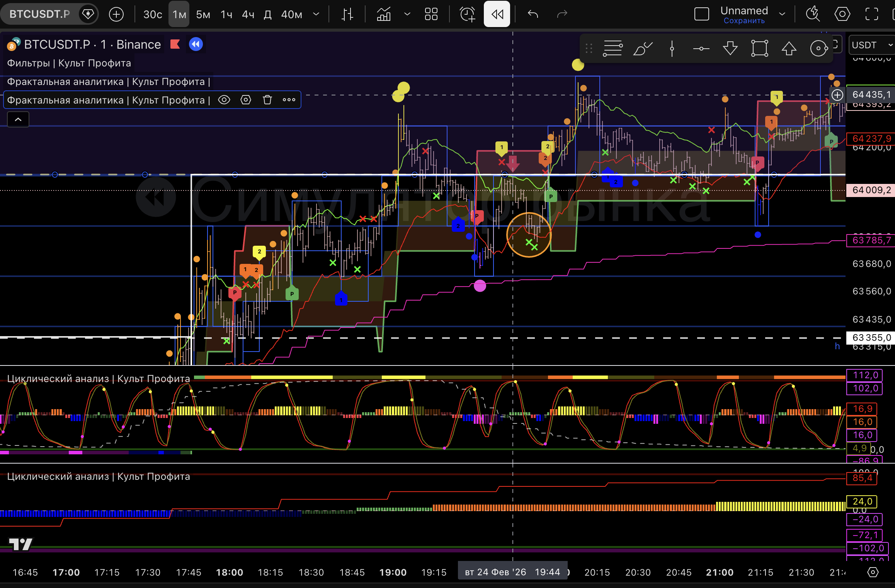Collapse indicator legend with up chevron
The height and width of the screenshot is (588, 895).
coord(18,119)
